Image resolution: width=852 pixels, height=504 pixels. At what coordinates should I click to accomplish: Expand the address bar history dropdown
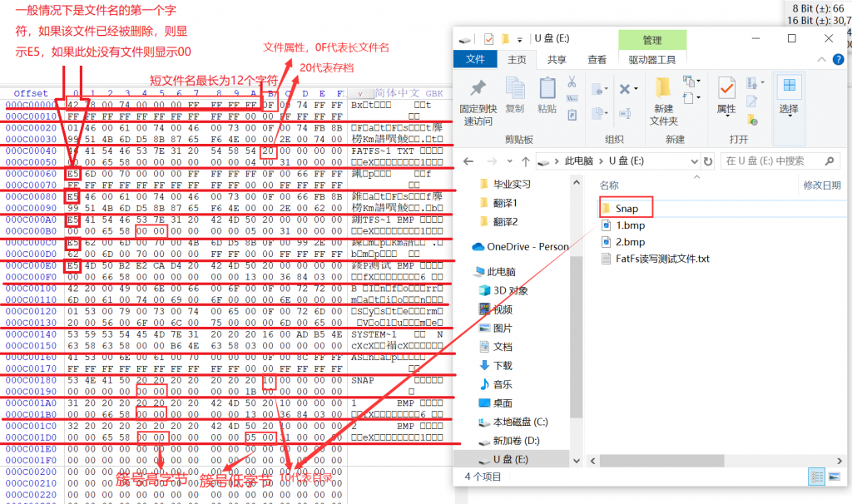click(x=694, y=161)
